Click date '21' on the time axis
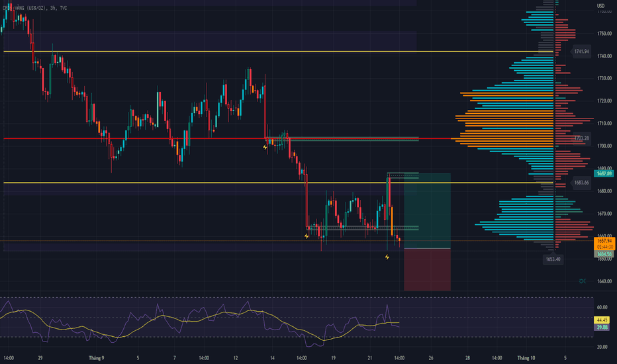The width and height of the screenshot is (617, 364). (x=369, y=357)
